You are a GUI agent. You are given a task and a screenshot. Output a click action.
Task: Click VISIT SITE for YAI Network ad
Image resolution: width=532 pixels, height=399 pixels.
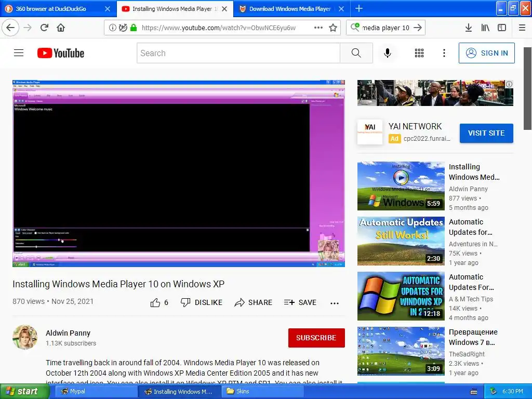[486, 133]
